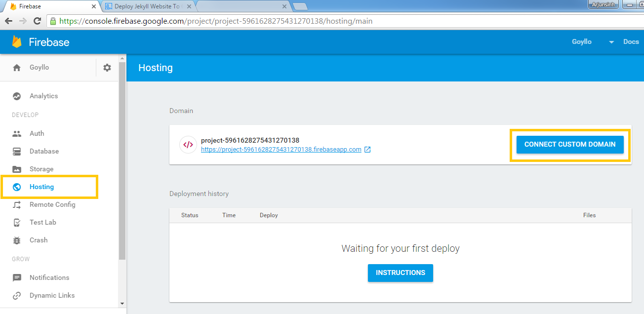Screen dimensions: 644x314
Task: Open the Goyllo project dropdown arrow
Action: point(611,42)
